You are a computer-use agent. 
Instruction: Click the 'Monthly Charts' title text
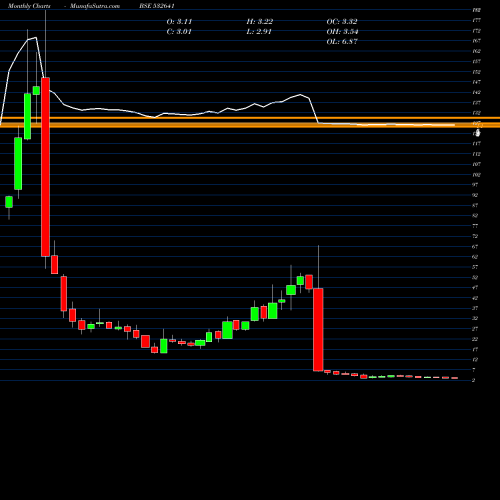click(29, 6)
